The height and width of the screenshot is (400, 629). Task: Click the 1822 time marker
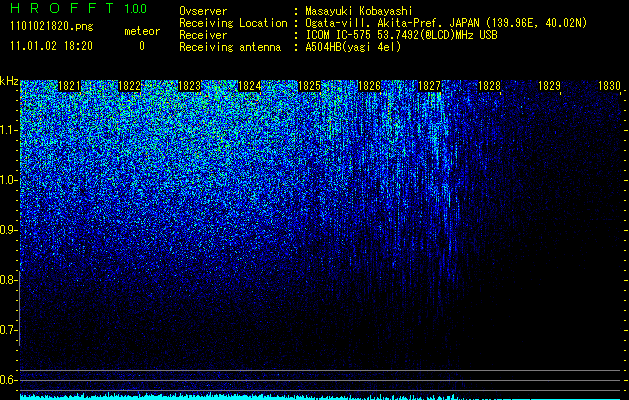pos(130,86)
